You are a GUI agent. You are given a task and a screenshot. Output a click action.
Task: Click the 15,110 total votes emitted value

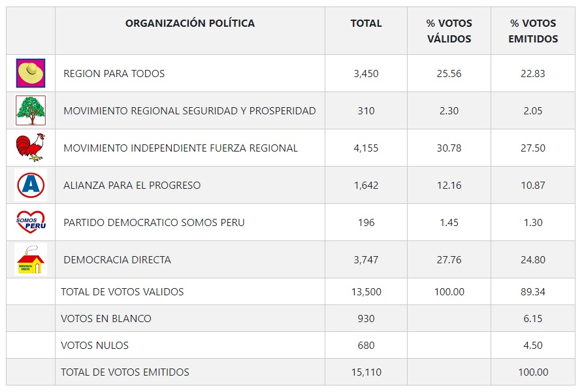point(366,372)
